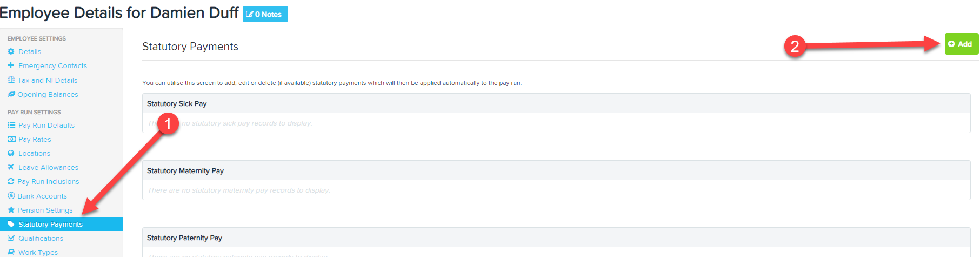This screenshot has height=257, width=980.
Task: Click the plane icon for Leave Allowances
Action: tap(11, 167)
